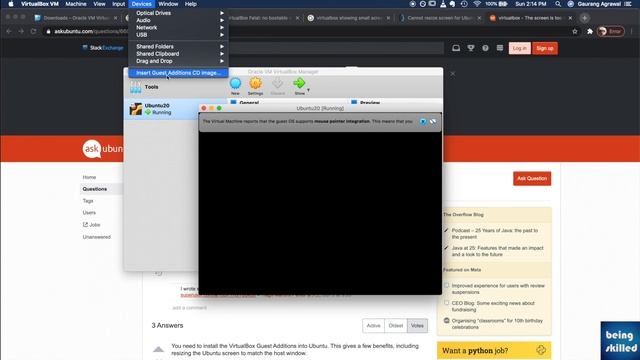Open the help question mark icon
This screenshot has width=640, height=360.
(x=485, y=48)
